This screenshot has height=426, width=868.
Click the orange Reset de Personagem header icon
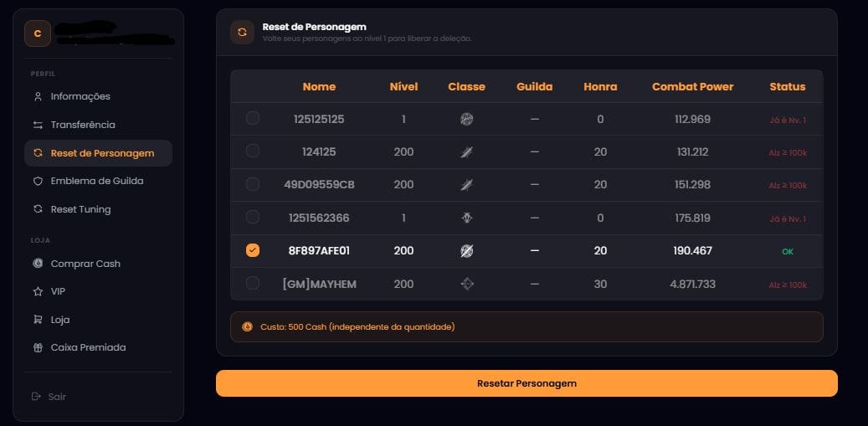pyautogui.click(x=242, y=32)
